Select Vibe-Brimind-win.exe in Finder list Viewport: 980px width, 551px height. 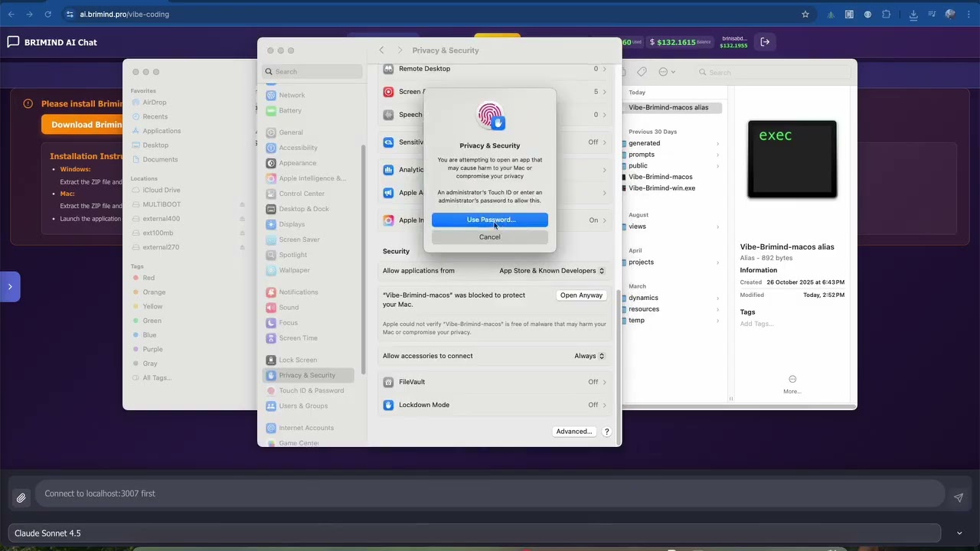click(x=661, y=188)
